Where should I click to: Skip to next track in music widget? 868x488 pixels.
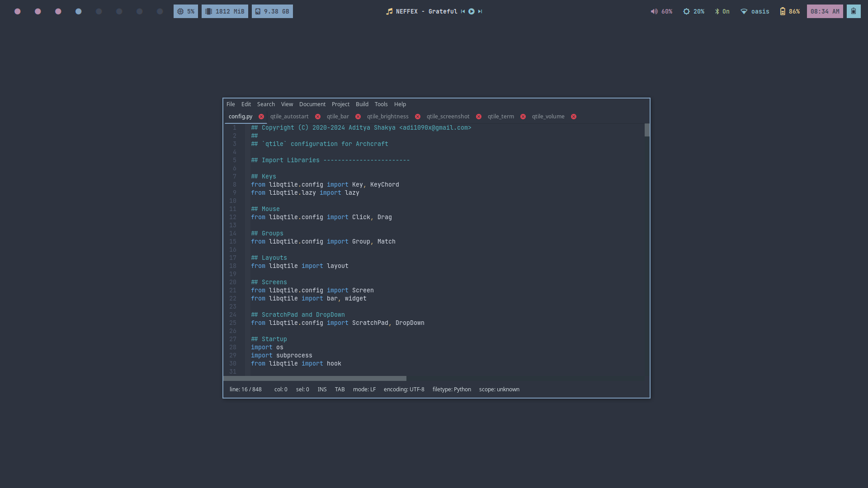click(x=480, y=12)
